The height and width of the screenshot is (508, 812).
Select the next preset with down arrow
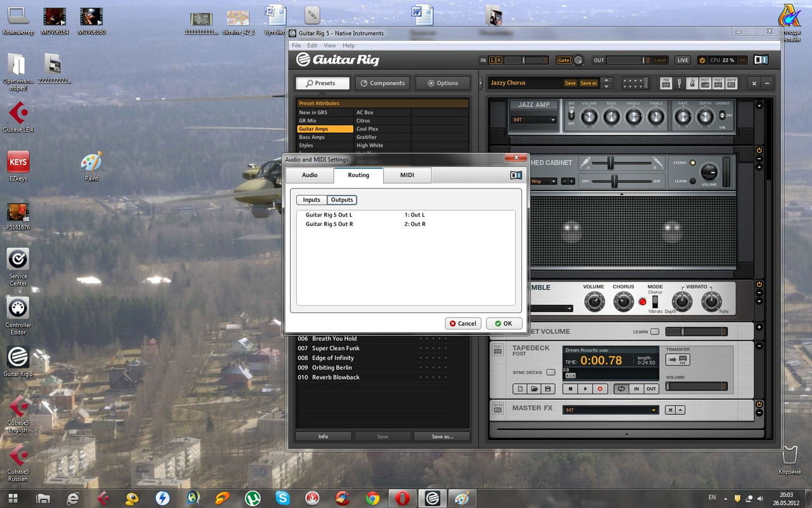(607, 86)
